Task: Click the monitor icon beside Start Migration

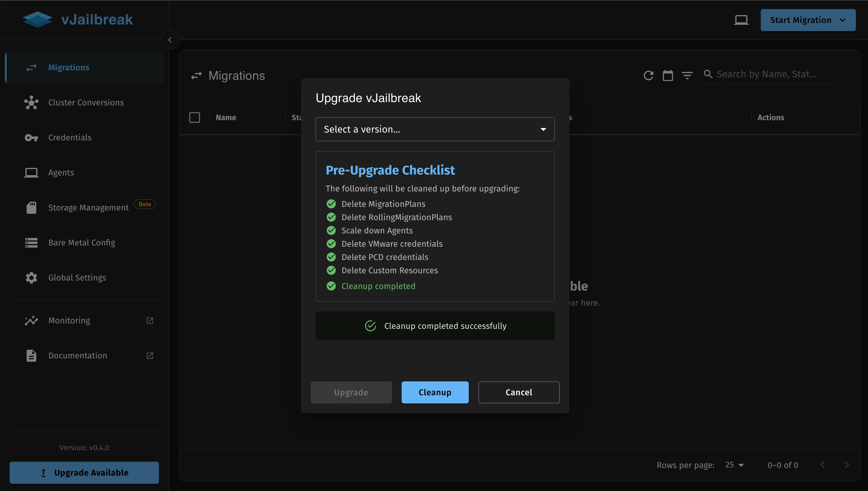Action: (x=741, y=20)
